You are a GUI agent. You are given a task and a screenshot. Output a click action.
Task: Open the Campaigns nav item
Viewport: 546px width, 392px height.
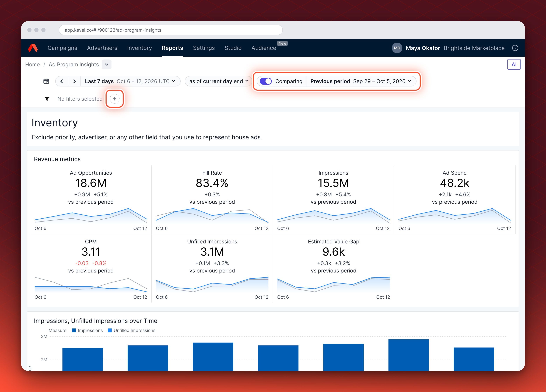(x=62, y=48)
